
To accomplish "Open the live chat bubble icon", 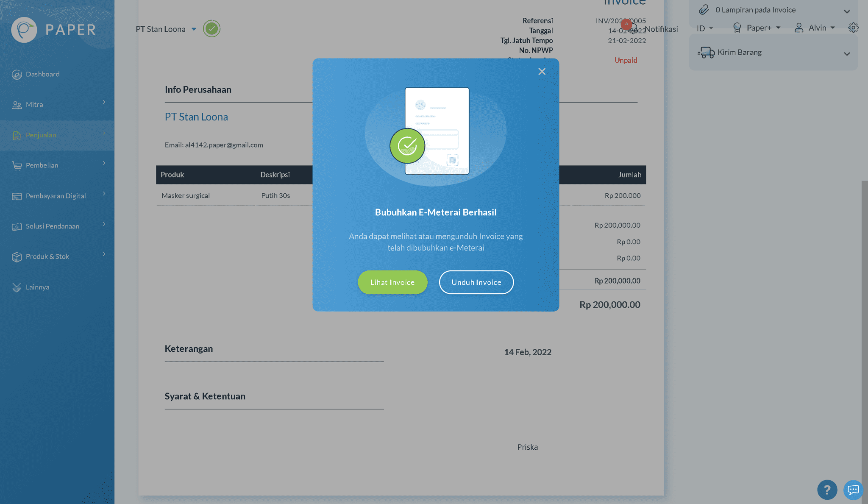I will (x=853, y=490).
